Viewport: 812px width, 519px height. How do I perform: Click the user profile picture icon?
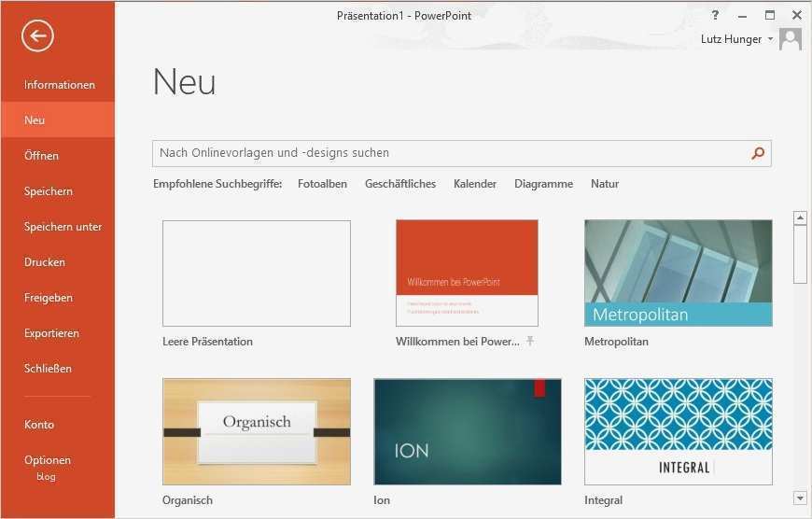point(791,39)
